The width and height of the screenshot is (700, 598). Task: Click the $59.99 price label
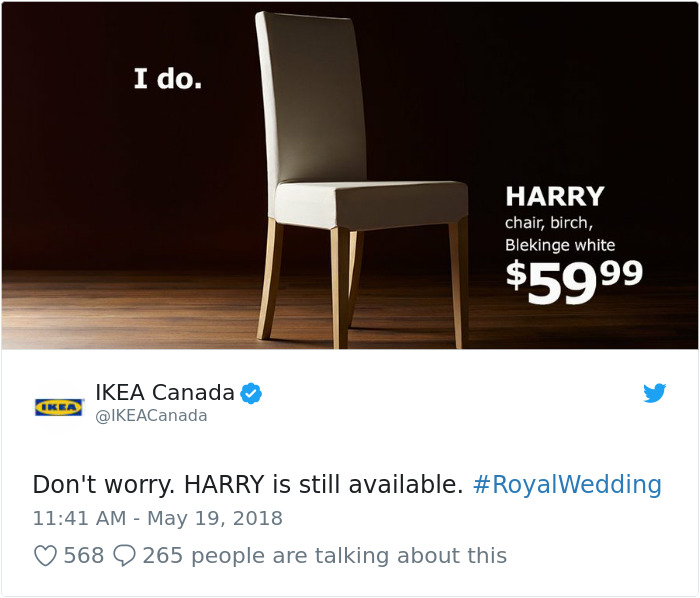coord(574,282)
